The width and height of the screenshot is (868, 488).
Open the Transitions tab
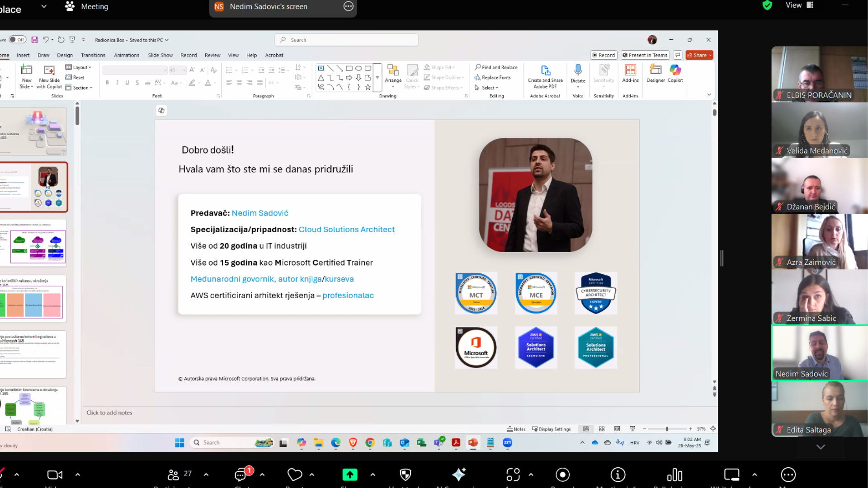(x=93, y=55)
